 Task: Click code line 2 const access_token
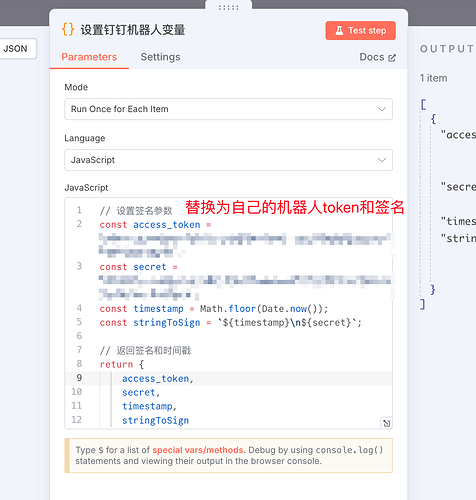pyautogui.click(x=155, y=225)
